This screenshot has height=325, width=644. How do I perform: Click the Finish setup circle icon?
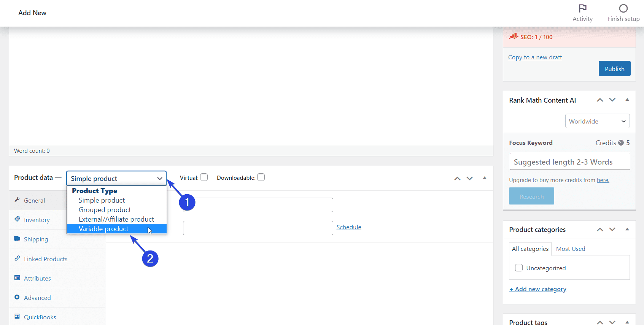click(623, 8)
